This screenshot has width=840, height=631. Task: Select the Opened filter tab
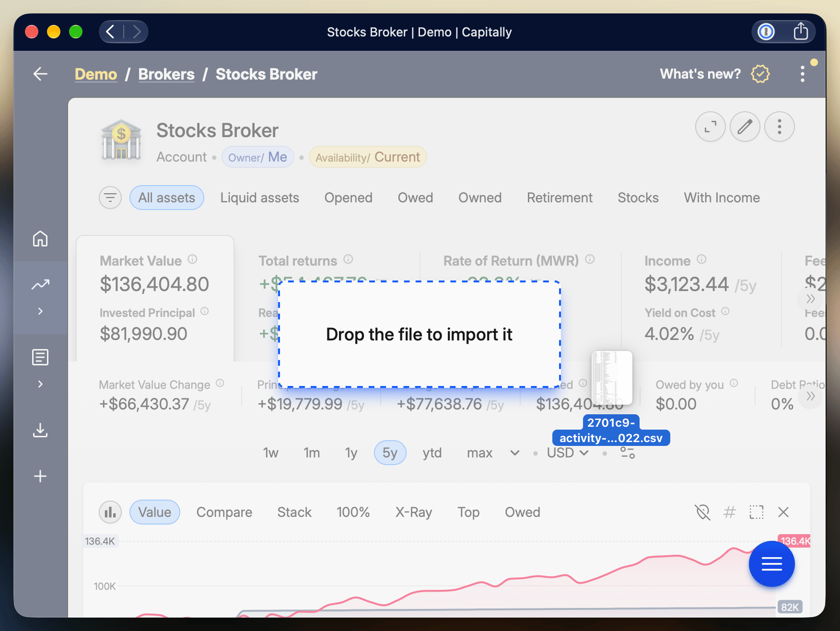348,198
